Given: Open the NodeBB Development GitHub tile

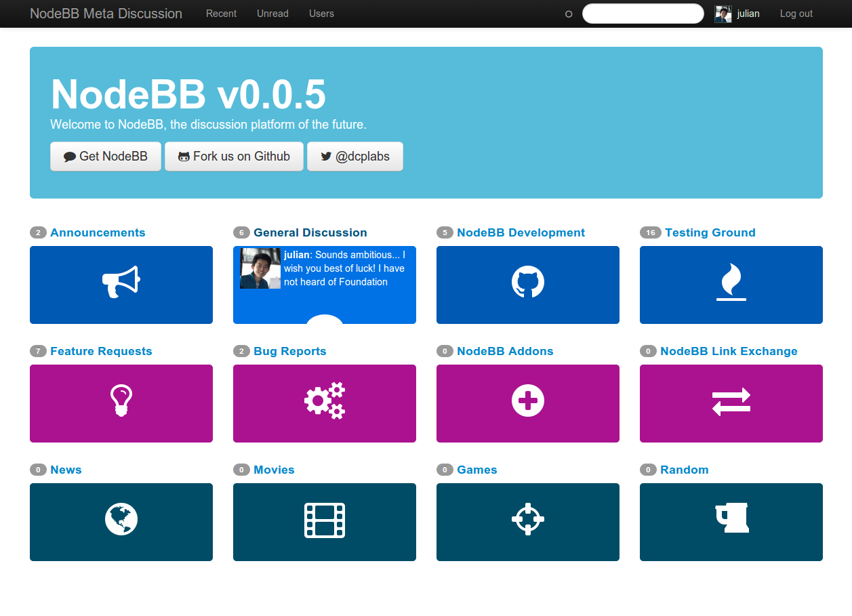Looking at the screenshot, I should [x=528, y=285].
